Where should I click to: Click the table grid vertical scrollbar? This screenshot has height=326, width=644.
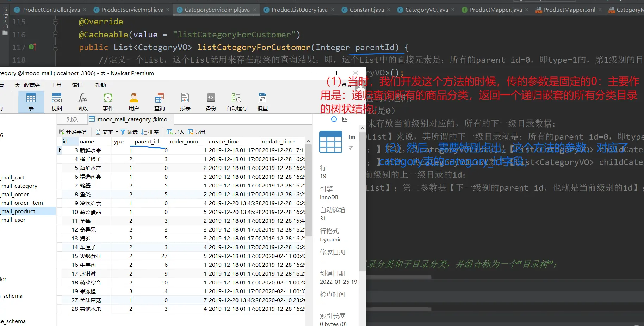pyautogui.click(x=309, y=190)
